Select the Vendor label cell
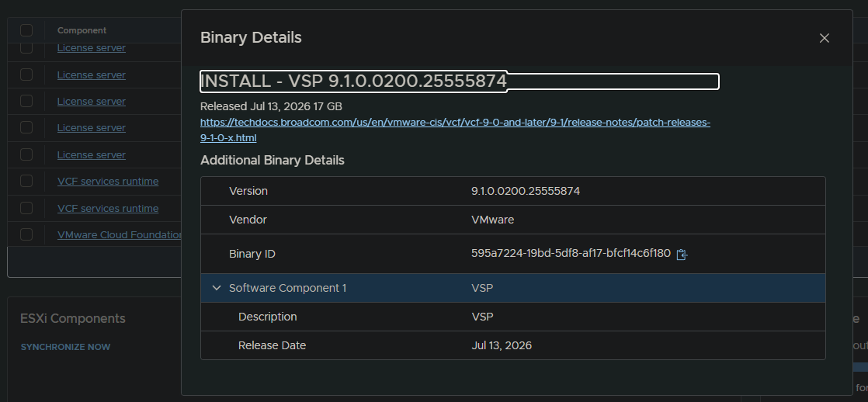This screenshot has height=402, width=868. [x=248, y=220]
